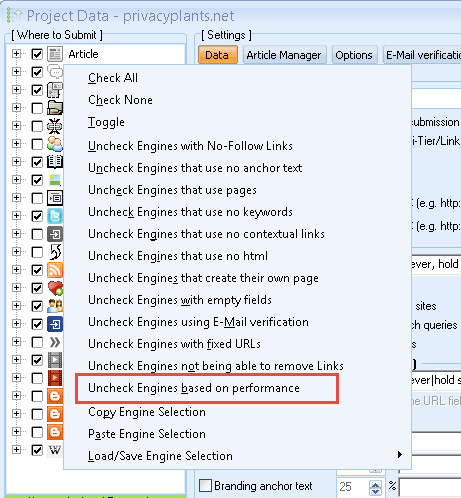The height and width of the screenshot is (498, 461).
Task: Select the open book engine icon
Action: [x=55, y=162]
